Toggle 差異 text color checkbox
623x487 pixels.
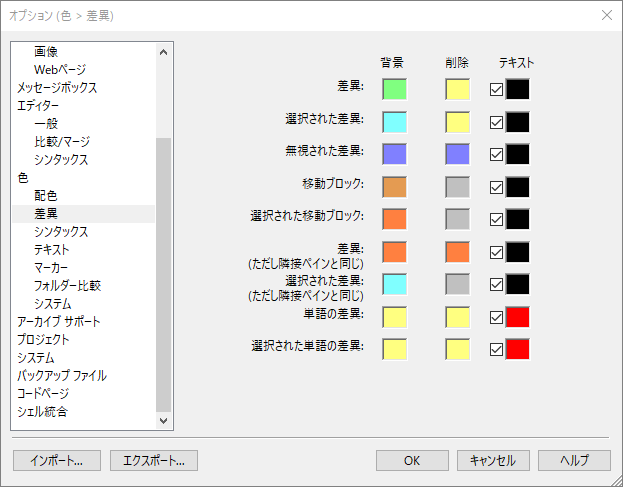click(x=496, y=90)
